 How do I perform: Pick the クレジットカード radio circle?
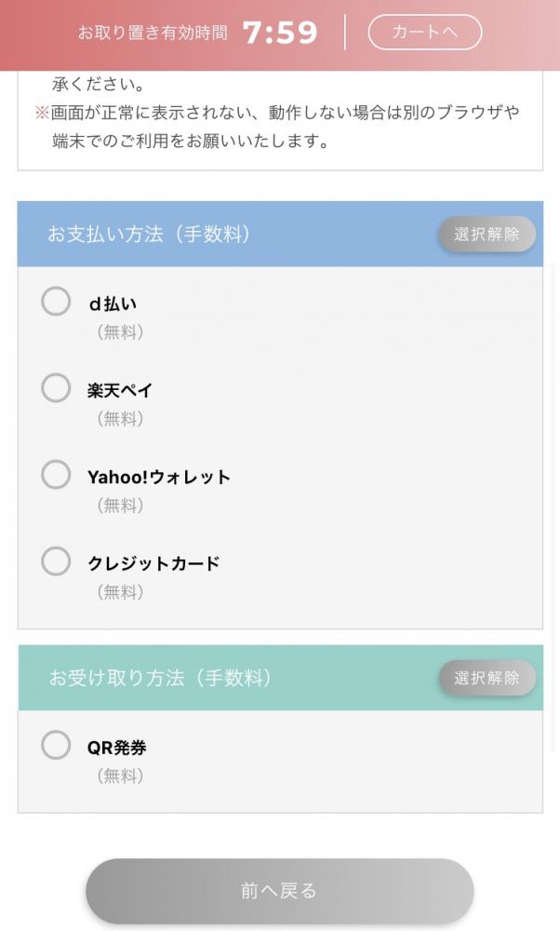(x=56, y=561)
